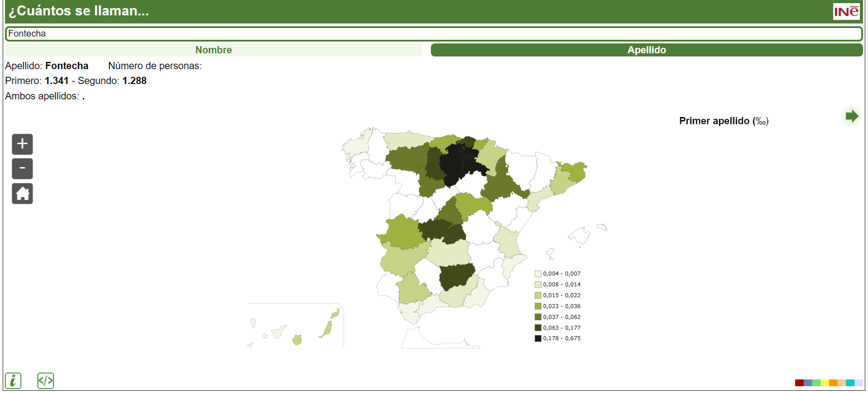Click the search field containing Fontecha
The image size is (868, 393).
coord(433,33)
